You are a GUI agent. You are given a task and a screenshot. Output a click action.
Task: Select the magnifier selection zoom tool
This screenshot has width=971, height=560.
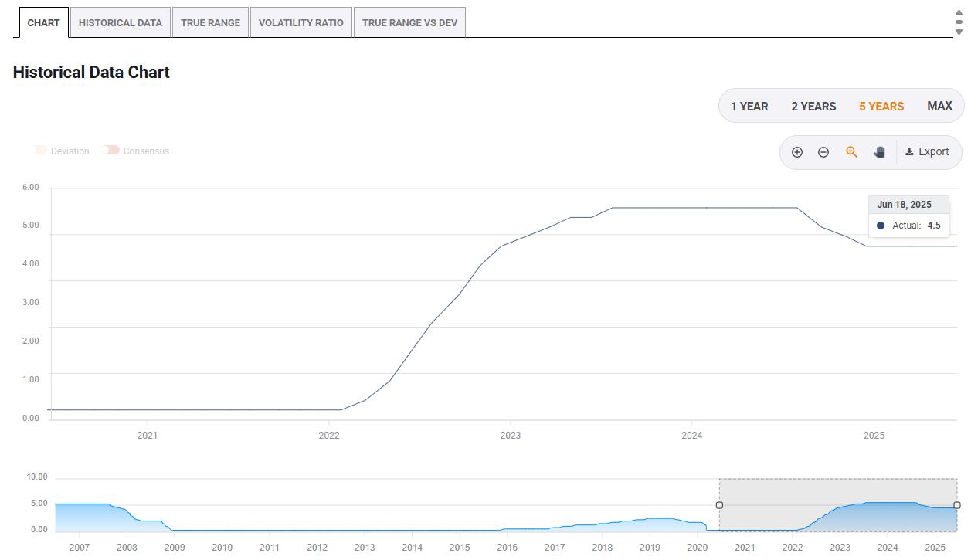(851, 152)
